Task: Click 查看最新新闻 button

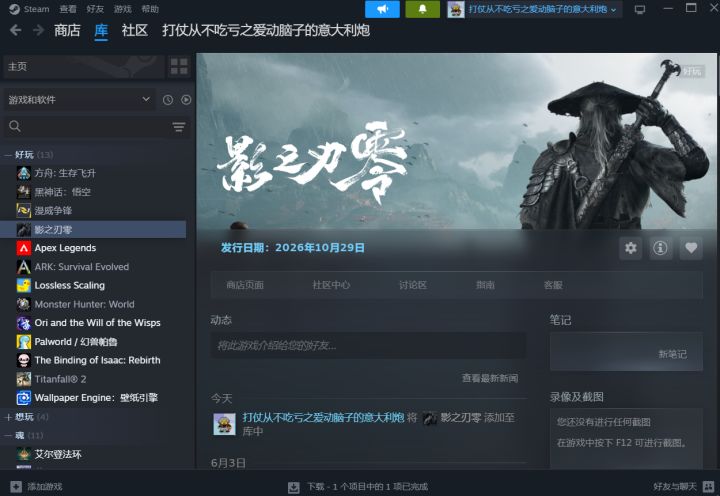Action: pos(490,378)
